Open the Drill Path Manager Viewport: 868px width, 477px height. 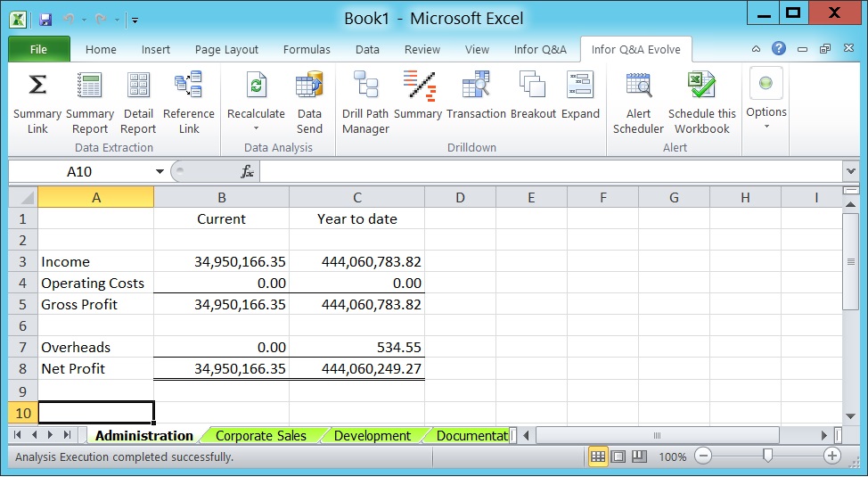[x=366, y=86]
